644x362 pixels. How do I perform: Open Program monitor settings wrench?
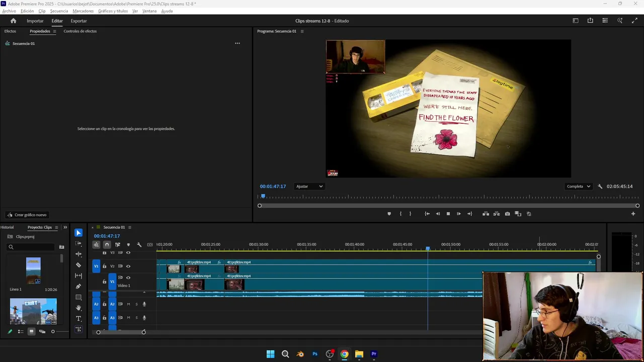[x=600, y=187]
